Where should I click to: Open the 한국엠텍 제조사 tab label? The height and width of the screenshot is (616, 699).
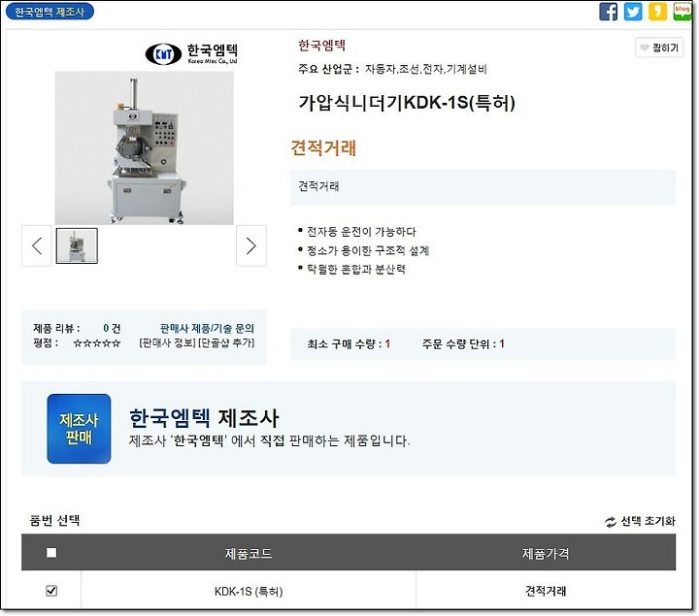point(50,12)
